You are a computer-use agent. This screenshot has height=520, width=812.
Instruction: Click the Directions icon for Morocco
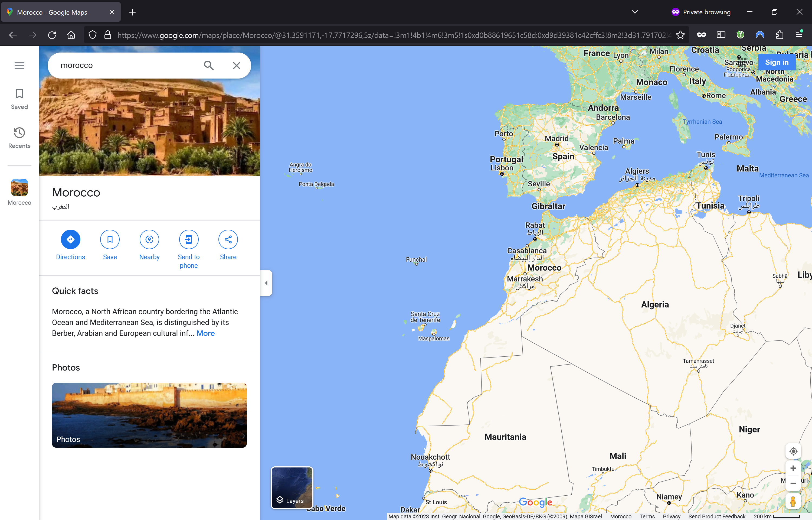(x=70, y=239)
